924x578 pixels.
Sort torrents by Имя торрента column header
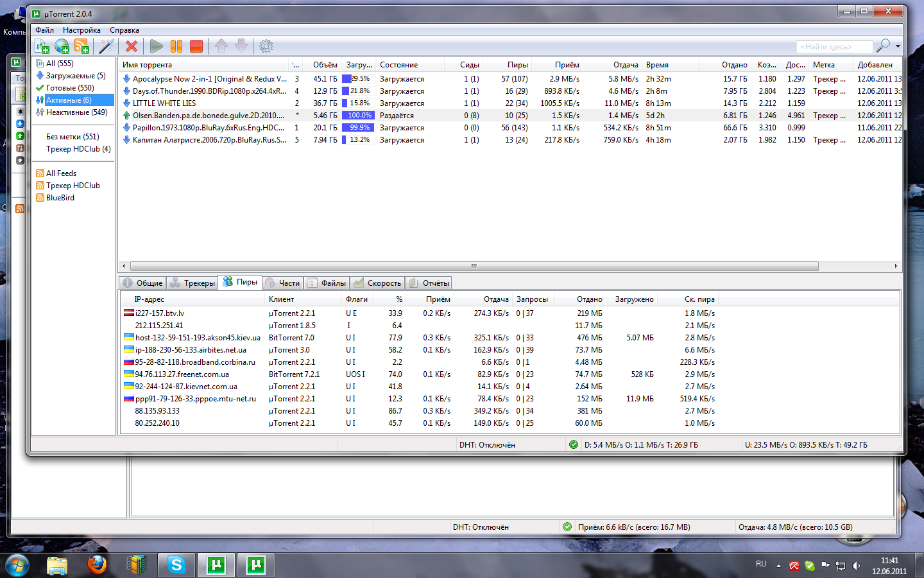click(x=204, y=65)
